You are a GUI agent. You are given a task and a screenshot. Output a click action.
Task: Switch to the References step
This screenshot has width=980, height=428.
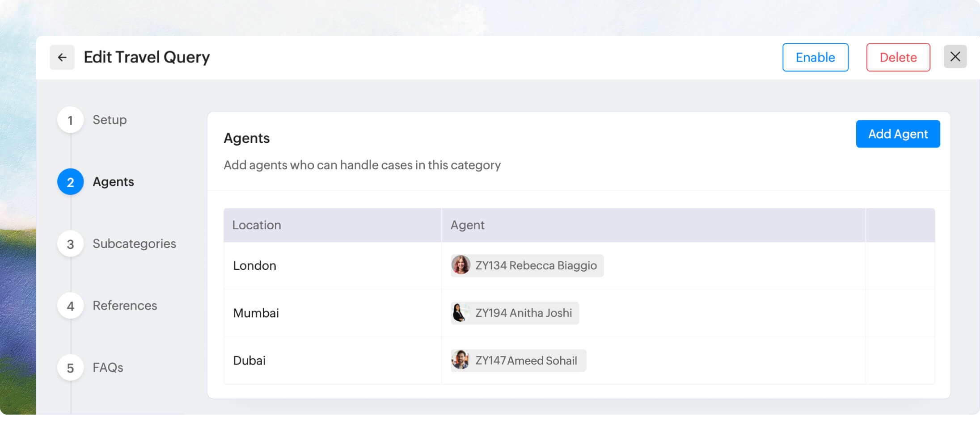click(x=125, y=306)
